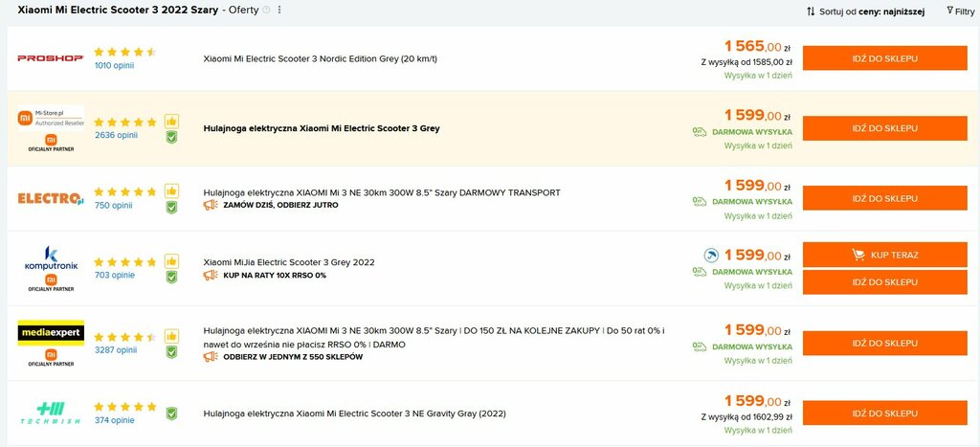Go to Electro.pl via IDŹ DO SKLEPU

pos(884,198)
